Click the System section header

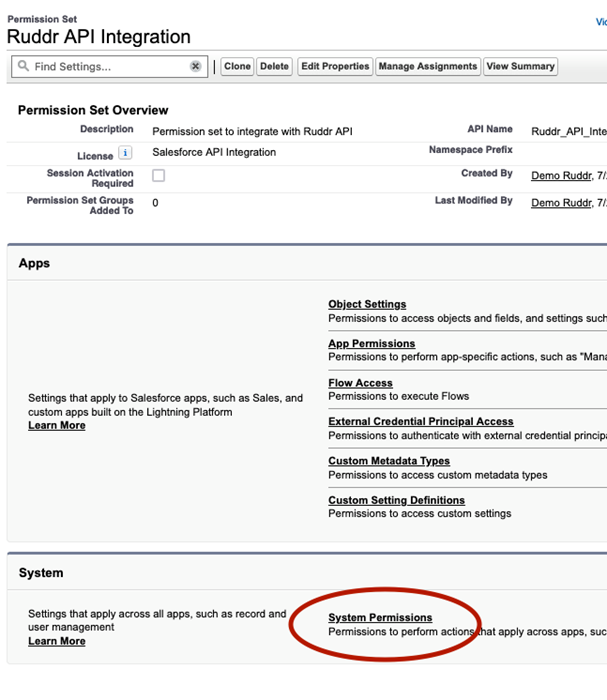(x=41, y=573)
